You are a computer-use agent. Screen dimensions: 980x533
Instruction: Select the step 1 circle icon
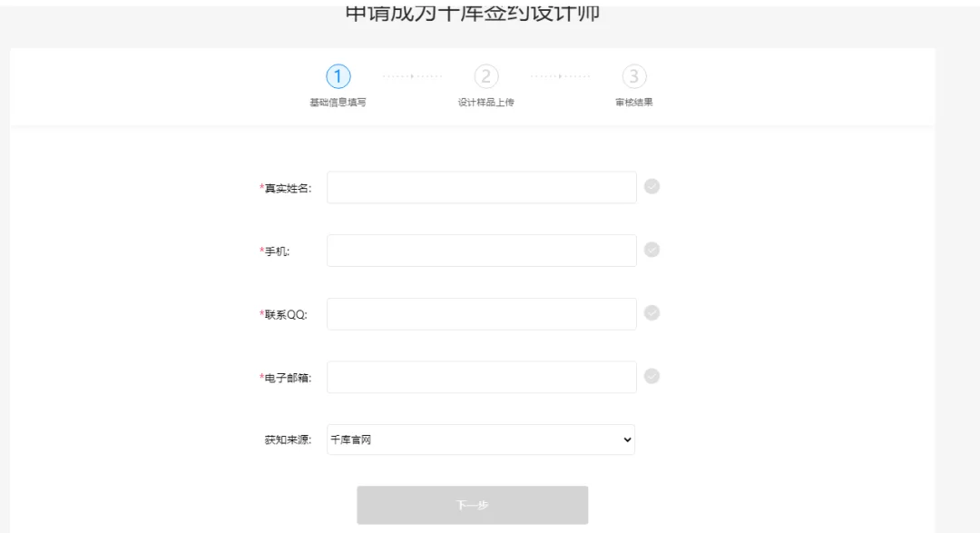click(338, 77)
